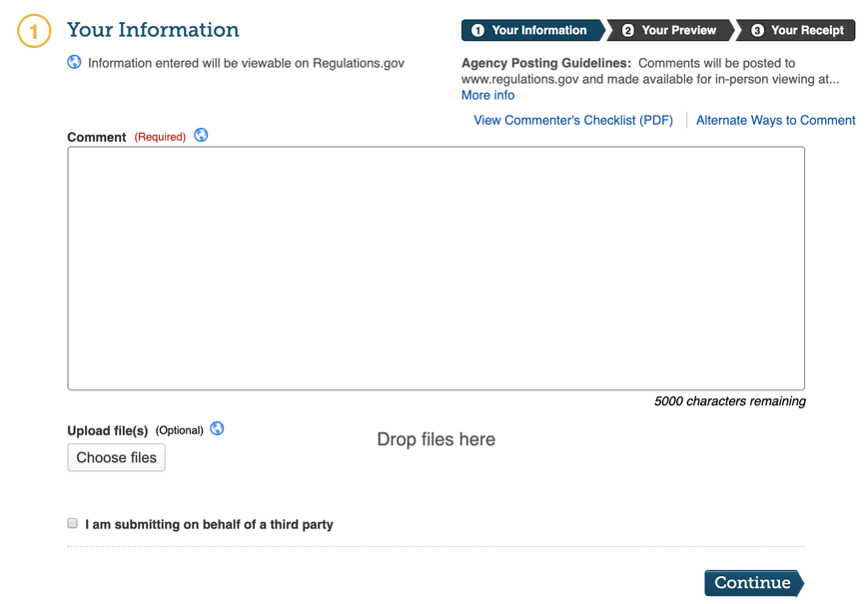Focus the Comment text area

[435, 268]
